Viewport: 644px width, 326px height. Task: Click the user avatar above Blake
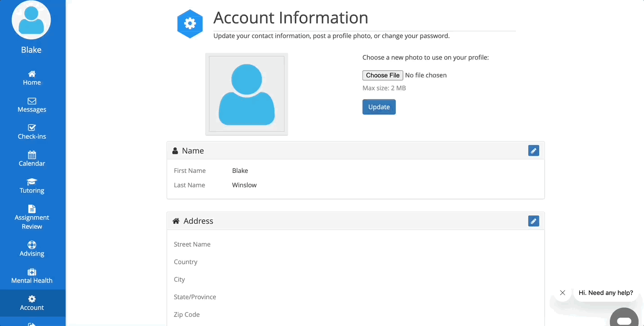31,20
